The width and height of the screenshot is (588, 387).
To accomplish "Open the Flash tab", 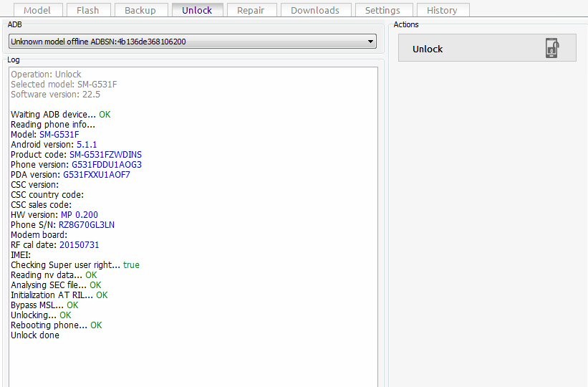I will click(x=88, y=10).
